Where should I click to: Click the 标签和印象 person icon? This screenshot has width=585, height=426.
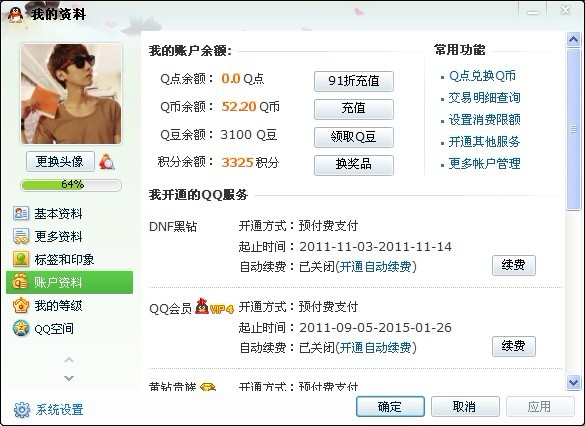pyautogui.click(x=21, y=259)
